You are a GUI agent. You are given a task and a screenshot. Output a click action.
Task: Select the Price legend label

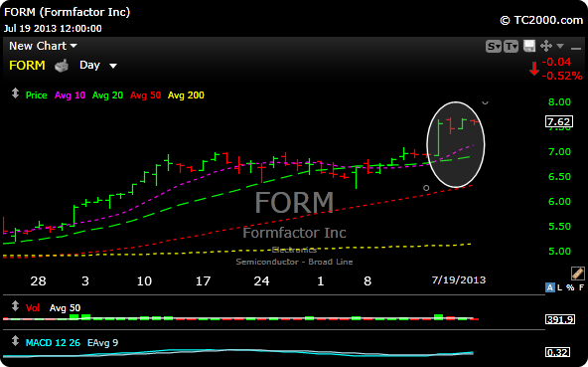pos(36,95)
